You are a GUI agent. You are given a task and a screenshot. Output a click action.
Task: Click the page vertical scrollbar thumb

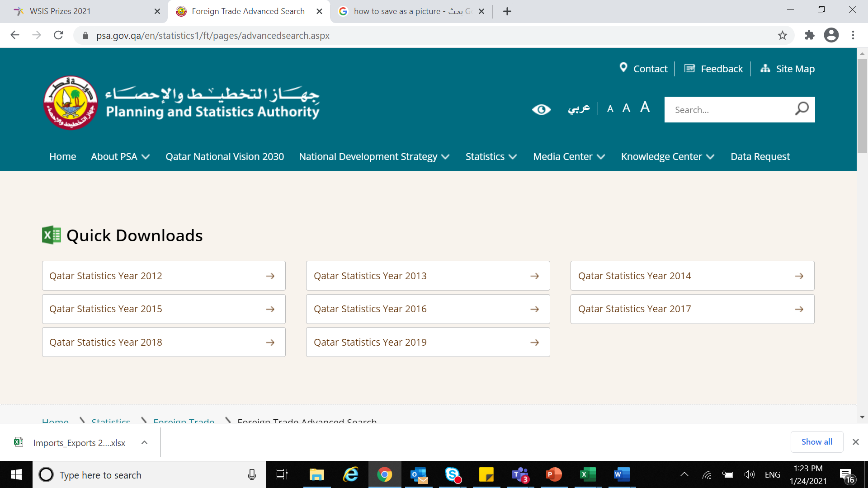(862, 106)
